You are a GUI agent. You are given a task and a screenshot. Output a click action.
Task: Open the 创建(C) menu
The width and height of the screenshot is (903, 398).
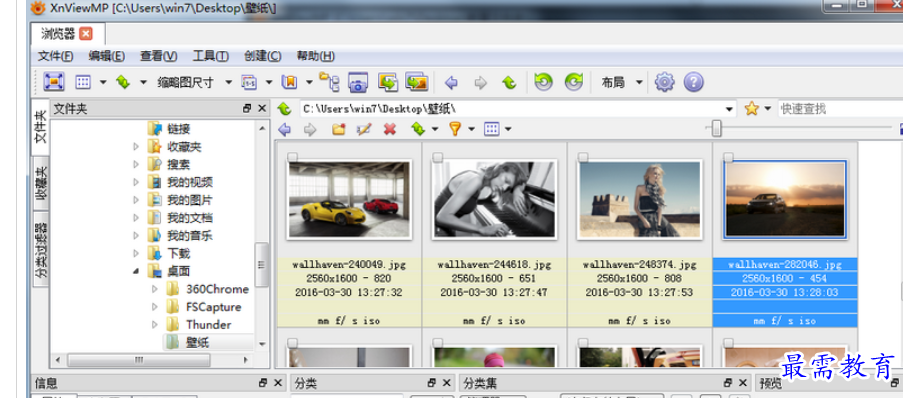coord(262,56)
